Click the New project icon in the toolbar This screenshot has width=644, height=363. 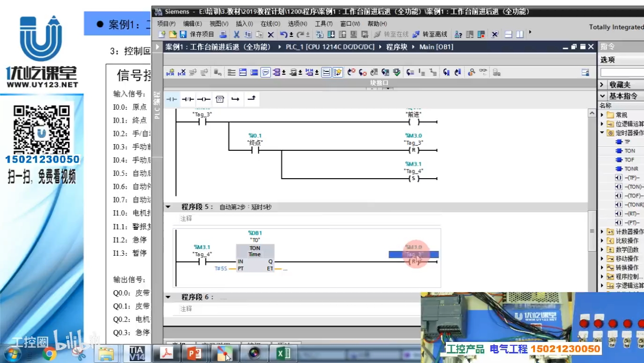(163, 34)
